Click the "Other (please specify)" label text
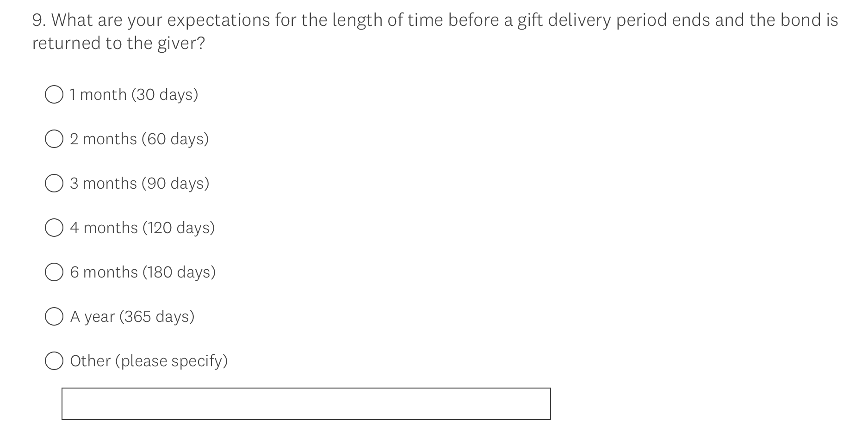This screenshot has height=432, width=868. [149, 361]
